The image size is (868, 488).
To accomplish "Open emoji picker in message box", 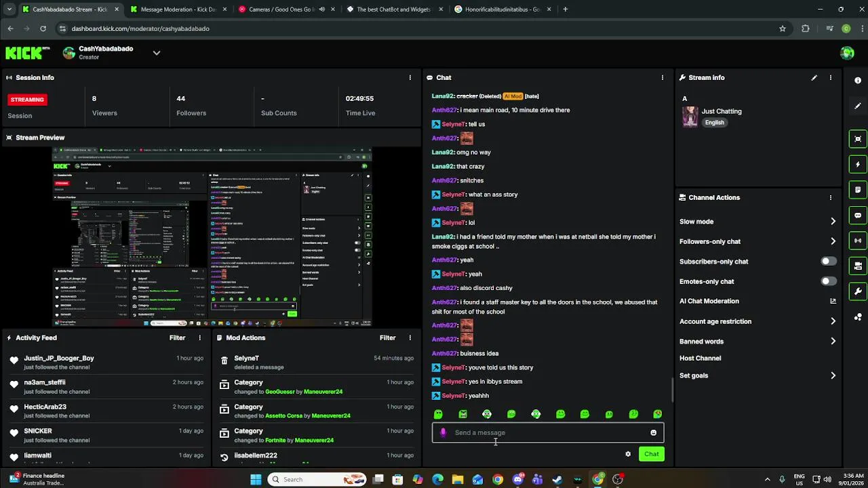I will 653,432.
